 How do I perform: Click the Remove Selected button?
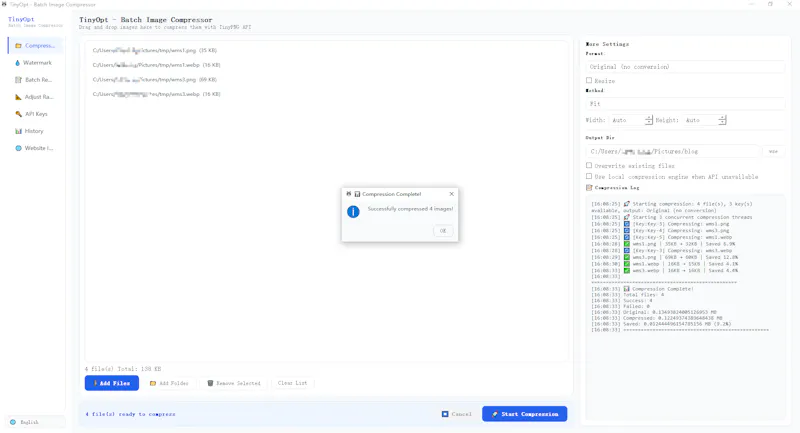tap(234, 383)
